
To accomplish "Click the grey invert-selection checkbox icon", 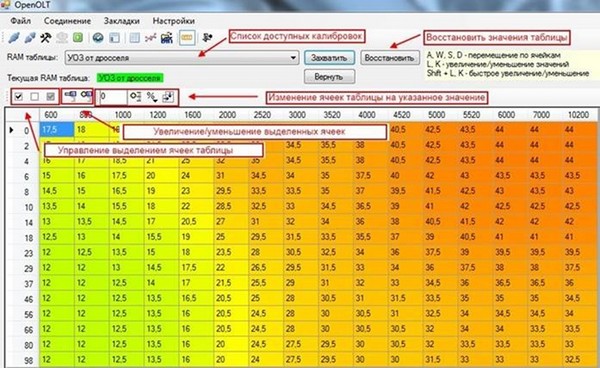I will tap(51, 97).
